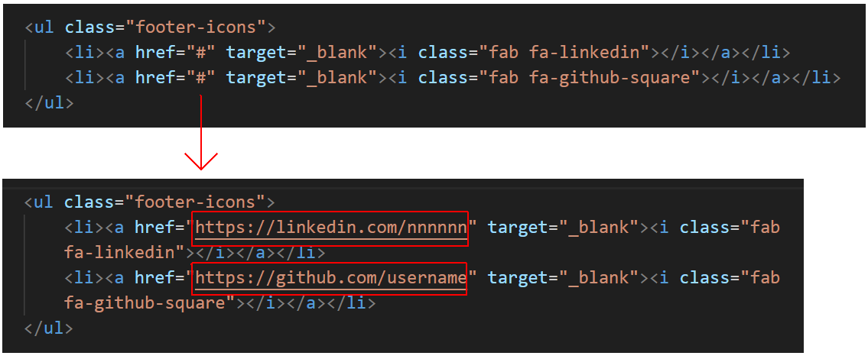Click the "#" href on the top linkedin line

[x=200, y=53]
